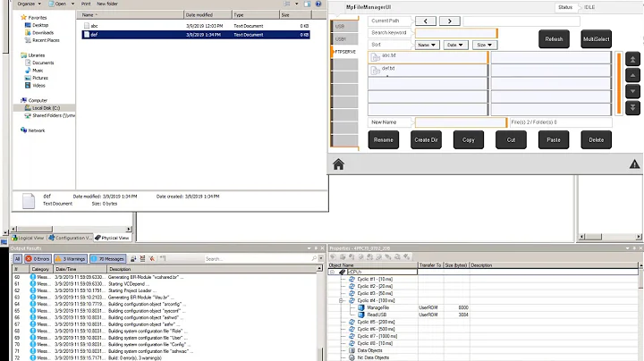Viewport: 644px width, 361px height.
Task: Open the Sort by Size dropdown
Action: coord(485,45)
